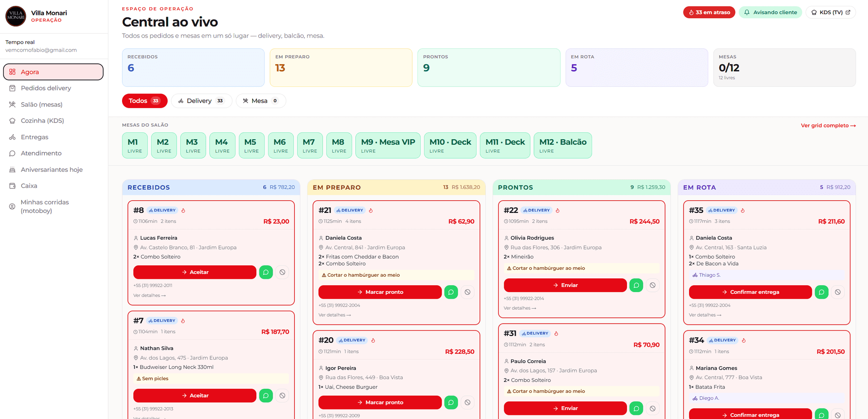
Task: Send out order #22 with Enviar
Action: pos(565,285)
